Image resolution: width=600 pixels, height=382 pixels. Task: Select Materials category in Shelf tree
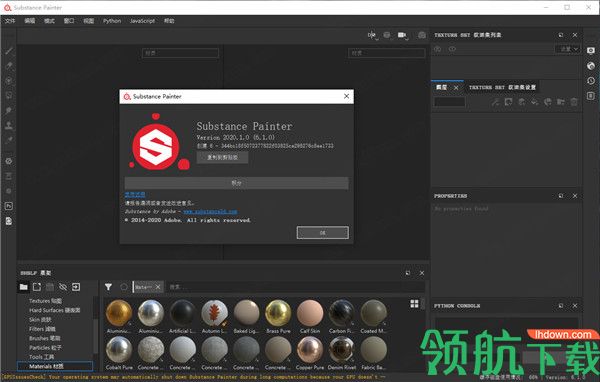coord(55,366)
